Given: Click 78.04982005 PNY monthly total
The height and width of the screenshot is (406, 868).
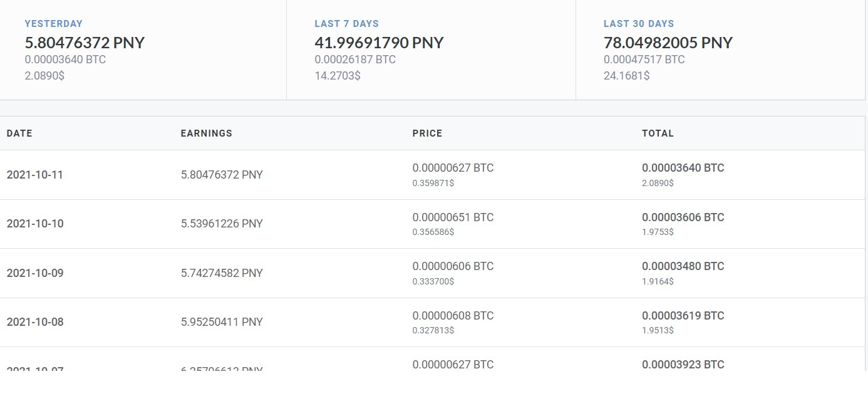Looking at the screenshot, I should pos(668,43).
